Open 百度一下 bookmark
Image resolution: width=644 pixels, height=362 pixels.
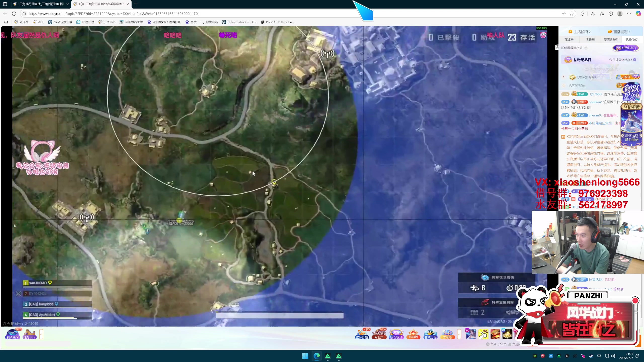click(202, 22)
